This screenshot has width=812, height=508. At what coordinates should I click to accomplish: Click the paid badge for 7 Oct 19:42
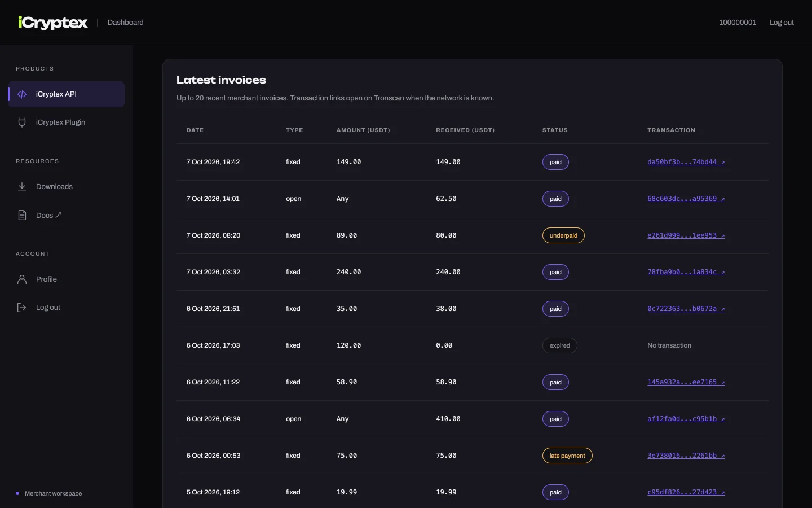(555, 162)
